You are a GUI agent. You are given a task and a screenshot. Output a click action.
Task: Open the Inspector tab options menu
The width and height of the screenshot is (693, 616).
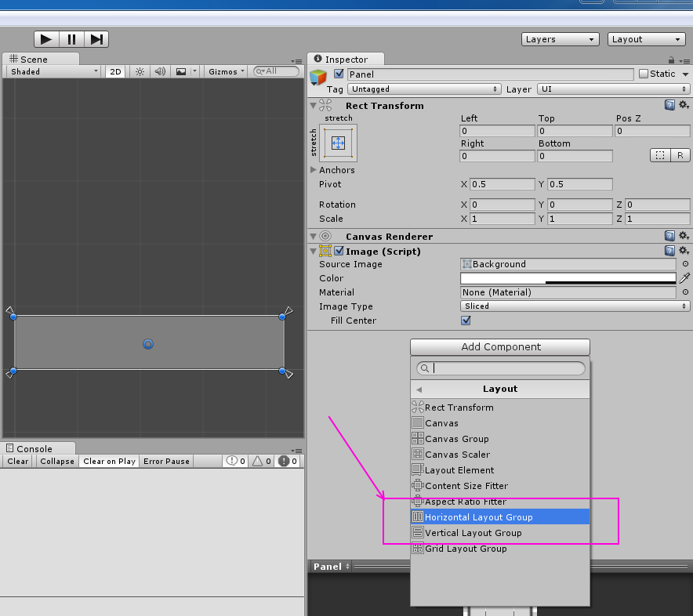(x=684, y=61)
